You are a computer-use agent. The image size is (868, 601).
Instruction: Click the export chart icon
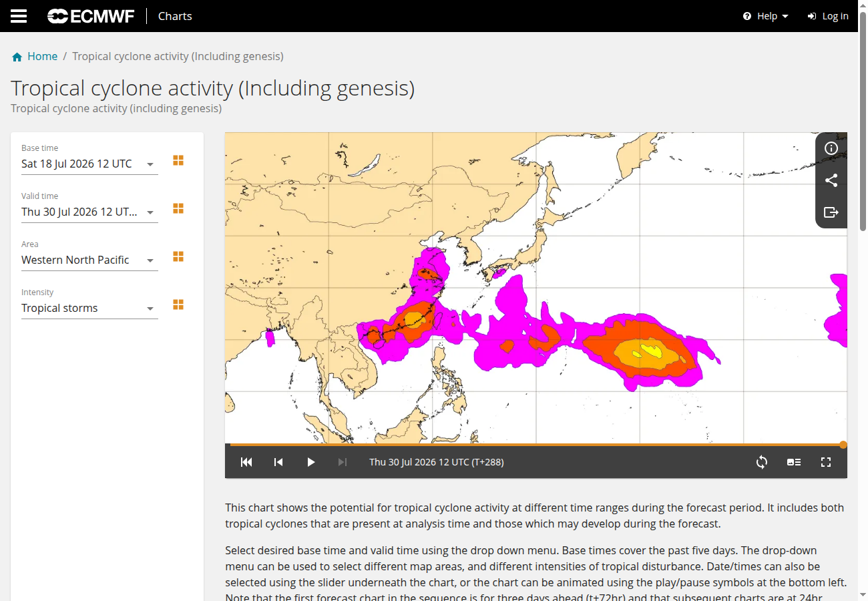pos(831,212)
